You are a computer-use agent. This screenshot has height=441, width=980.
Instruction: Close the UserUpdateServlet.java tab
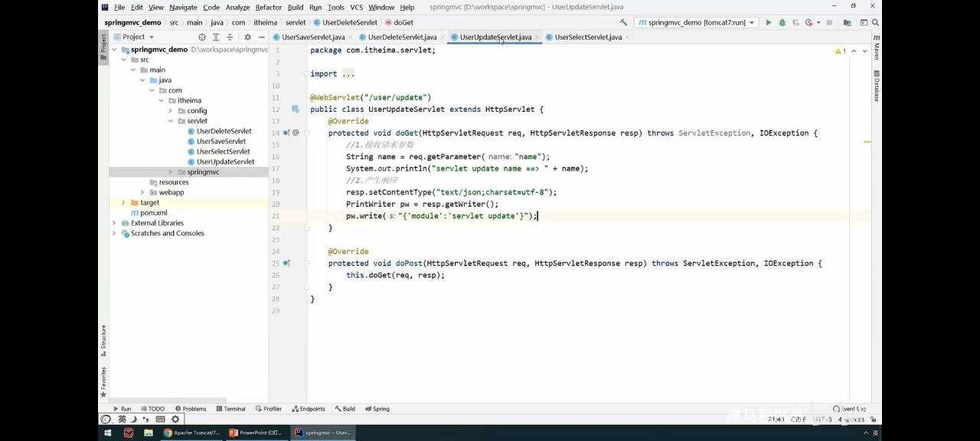pyautogui.click(x=537, y=37)
